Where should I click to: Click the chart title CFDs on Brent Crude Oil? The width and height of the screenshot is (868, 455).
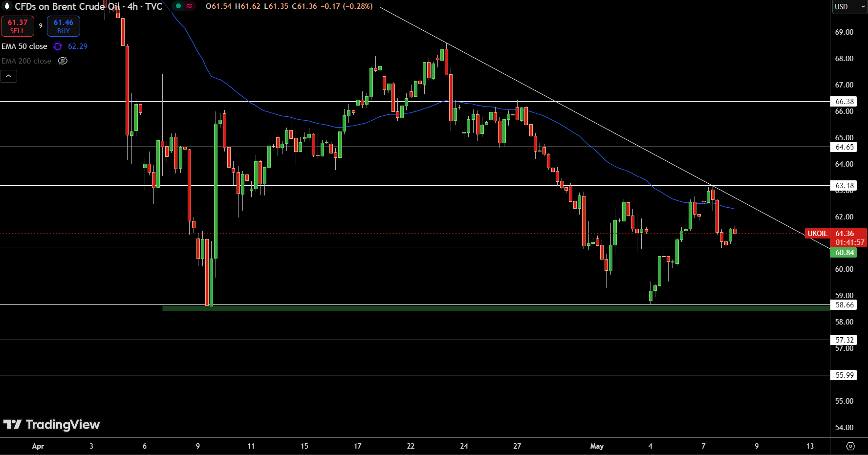coord(67,6)
